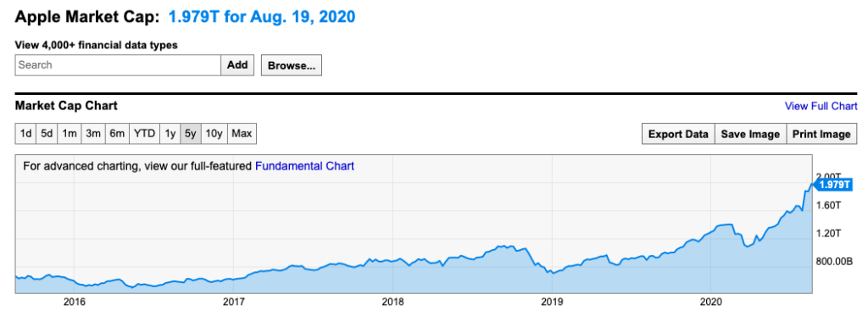Click the Print Image button
The width and height of the screenshot is (868, 316).
click(x=821, y=135)
